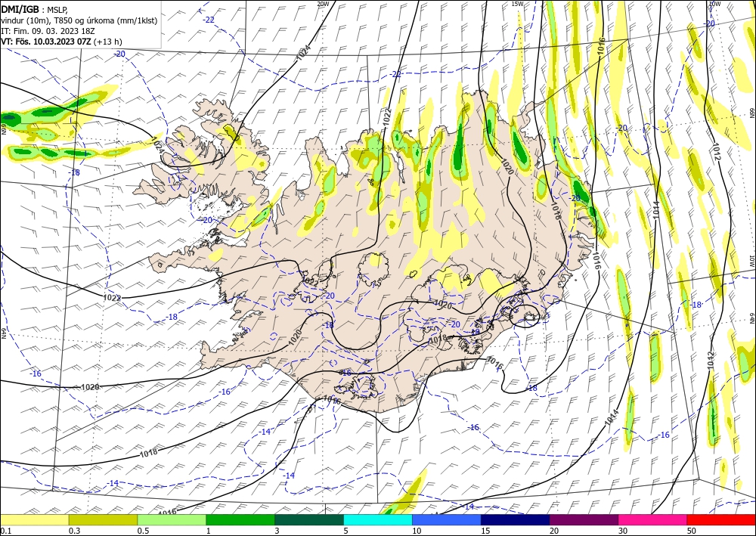The height and width of the screenshot is (536, 756).
Task: Click the '10' legend value
Action: (x=417, y=531)
